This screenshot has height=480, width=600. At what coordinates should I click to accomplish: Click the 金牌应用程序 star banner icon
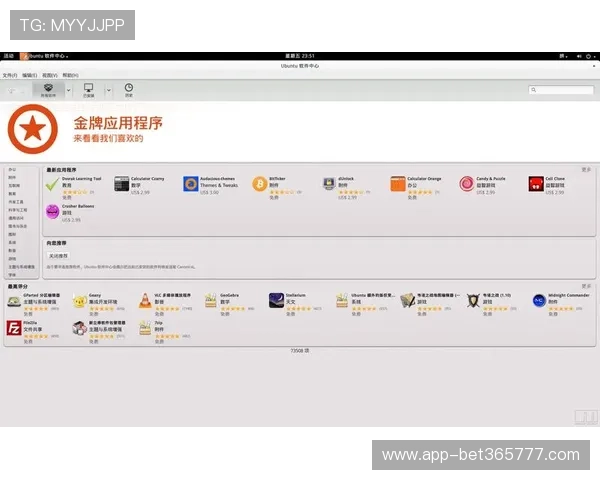(x=33, y=129)
